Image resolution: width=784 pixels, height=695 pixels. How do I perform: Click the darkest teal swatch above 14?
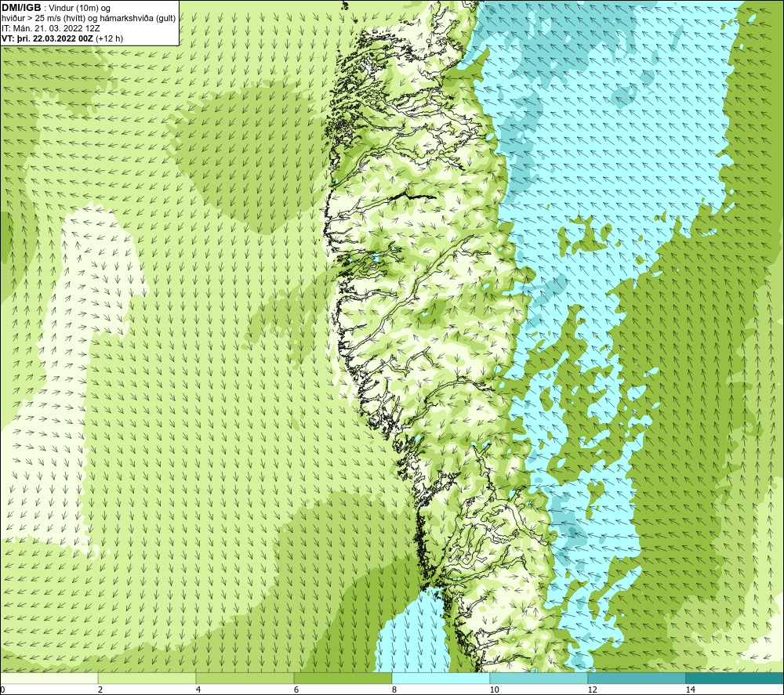coord(735,678)
